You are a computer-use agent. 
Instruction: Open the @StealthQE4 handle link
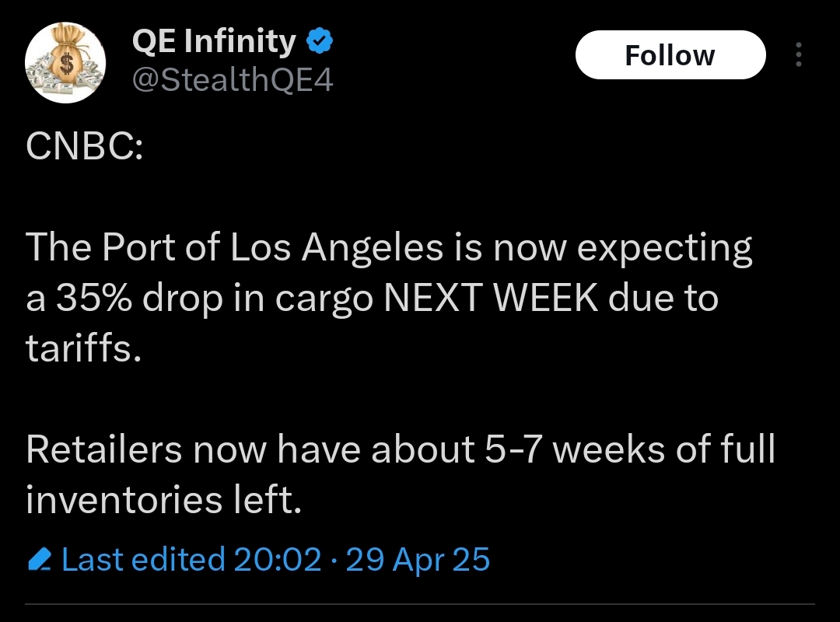(233, 80)
